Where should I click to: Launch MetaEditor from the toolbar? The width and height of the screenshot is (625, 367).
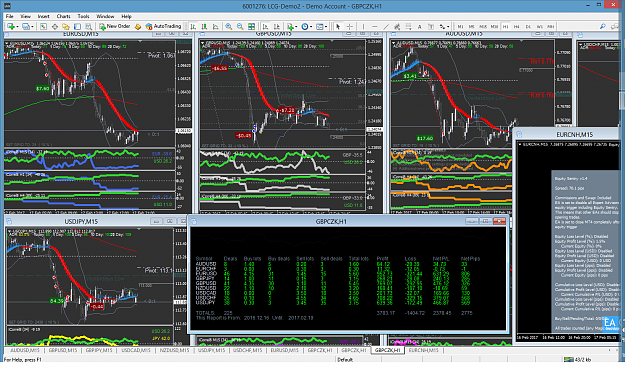pyautogui.click(x=138, y=27)
